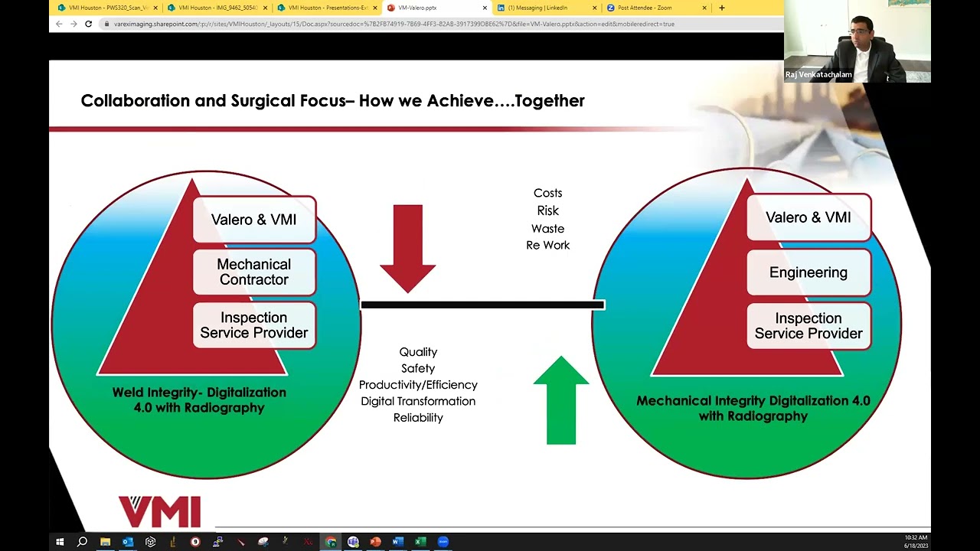Reload the current browser page
980x551 pixels.
click(88, 24)
